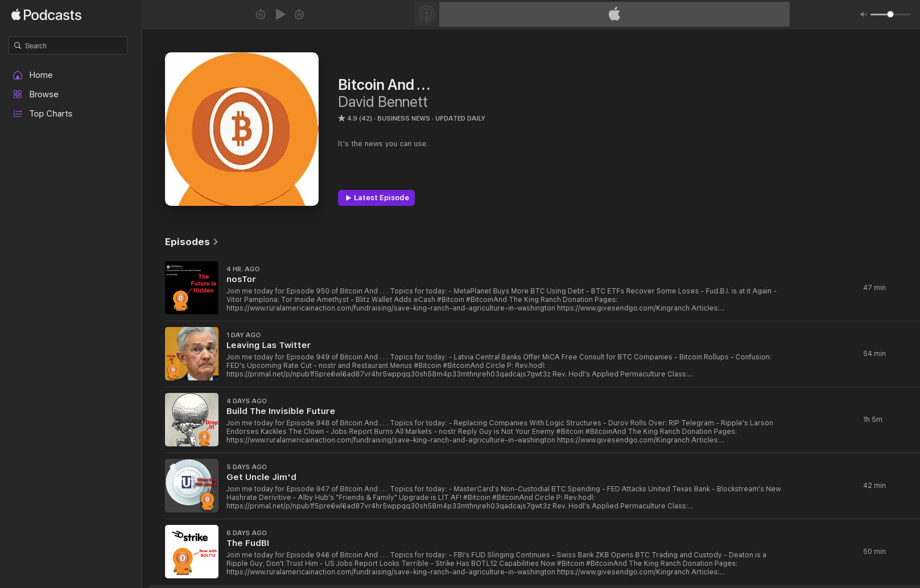Open the Get Uncle Jim'd episode

[261, 477]
